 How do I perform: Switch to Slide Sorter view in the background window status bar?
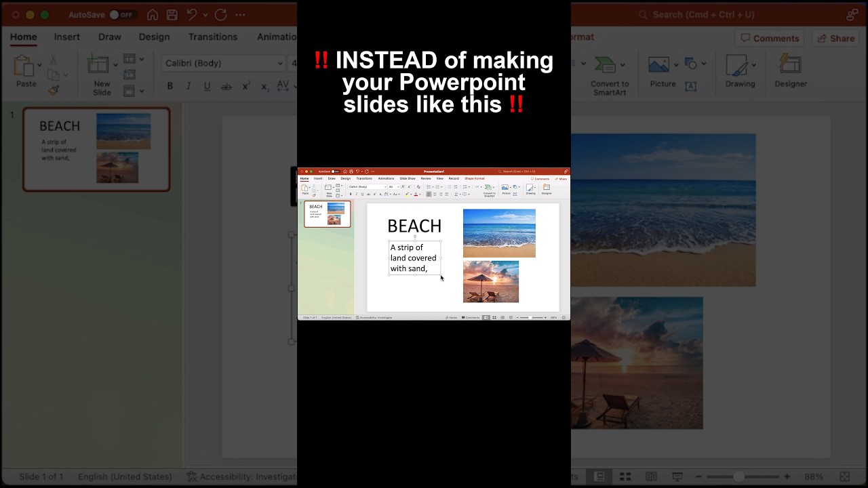coord(625,476)
